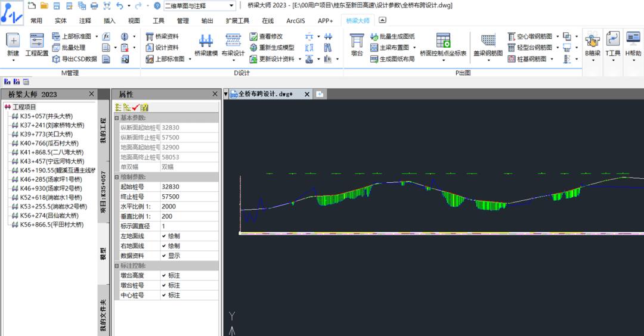Click the application logo menu button
Viewport: 644px width, 336px height.
(11, 13)
